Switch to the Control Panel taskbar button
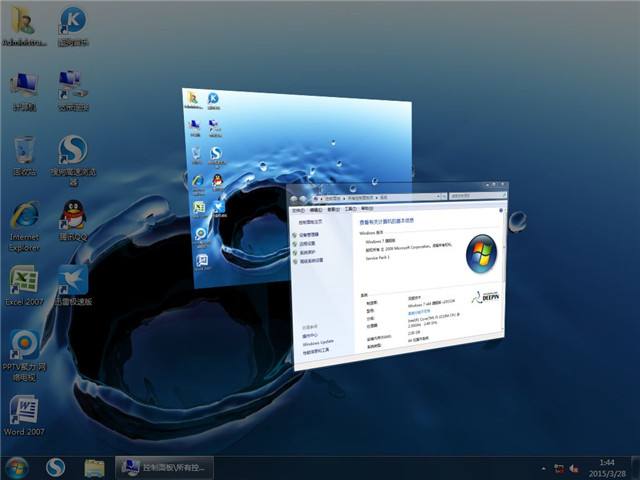The width and height of the screenshot is (640, 480). coord(164,468)
